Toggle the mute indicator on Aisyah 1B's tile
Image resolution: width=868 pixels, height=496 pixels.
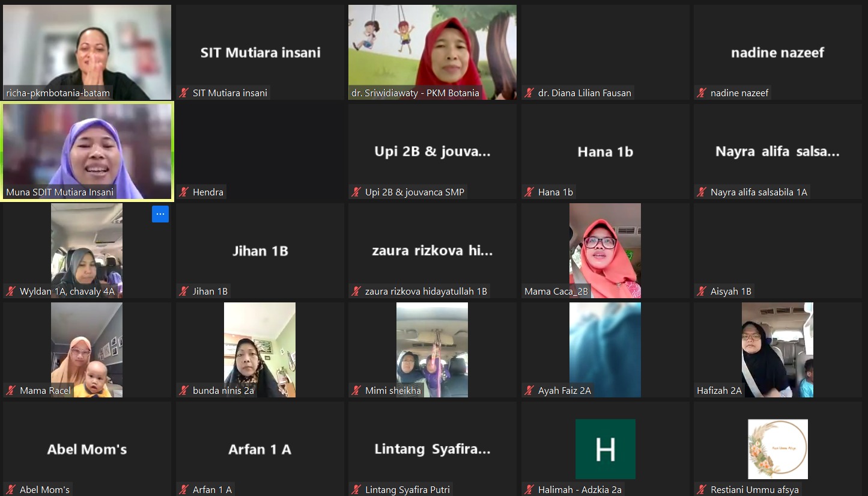pyautogui.click(x=702, y=291)
